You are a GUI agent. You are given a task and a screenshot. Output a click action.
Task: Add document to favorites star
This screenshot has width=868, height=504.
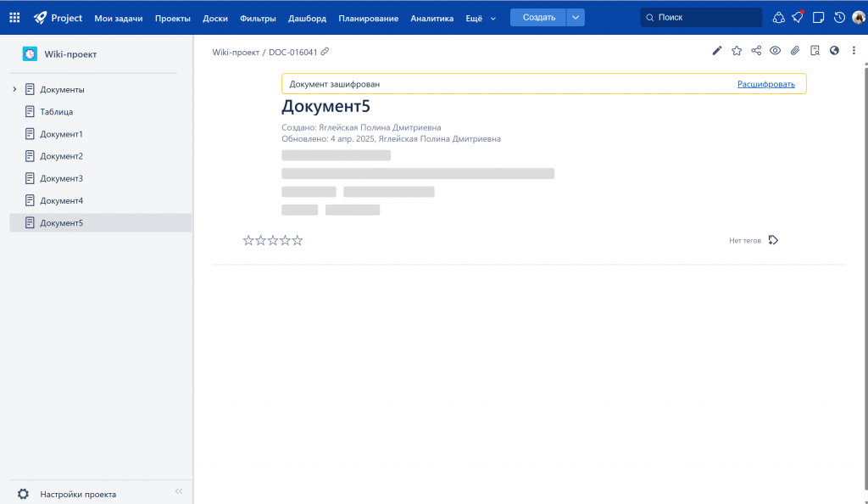737,50
